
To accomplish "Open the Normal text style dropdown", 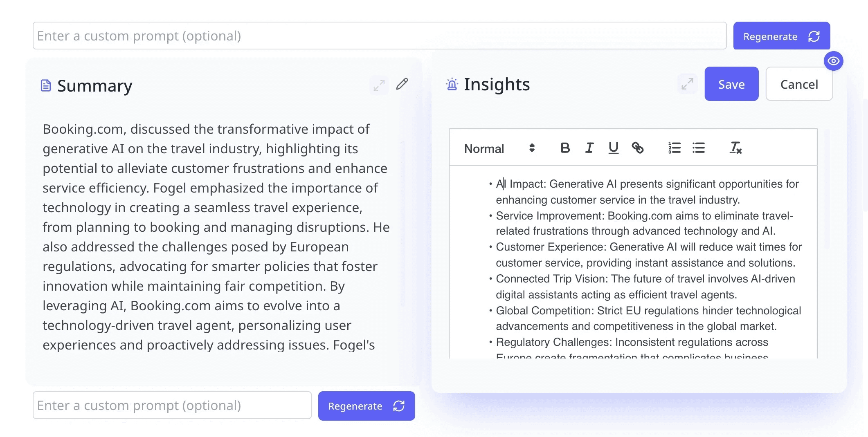I will [499, 148].
